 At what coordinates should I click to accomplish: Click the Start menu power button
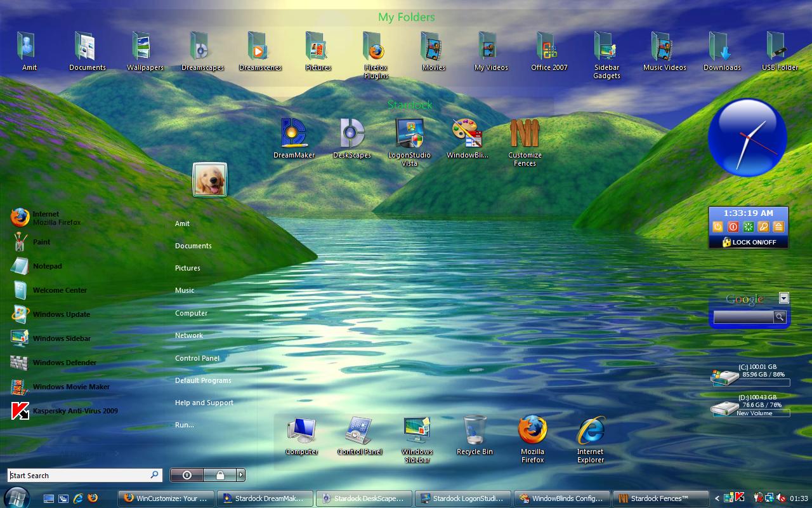pyautogui.click(x=187, y=475)
